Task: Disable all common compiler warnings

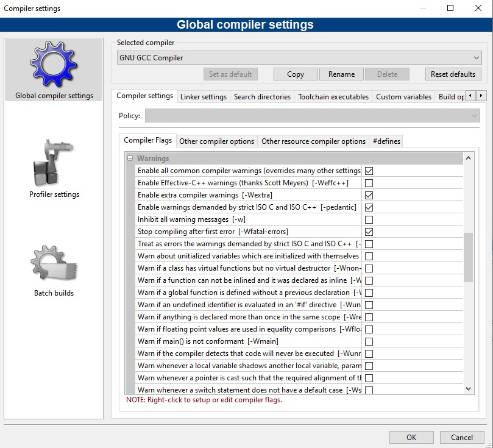Action: pyautogui.click(x=369, y=171)
